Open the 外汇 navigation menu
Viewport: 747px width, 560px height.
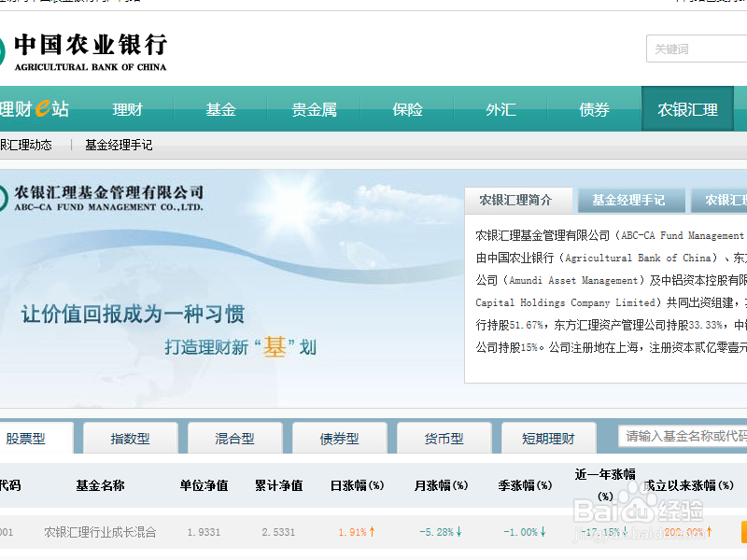(500, 109)
